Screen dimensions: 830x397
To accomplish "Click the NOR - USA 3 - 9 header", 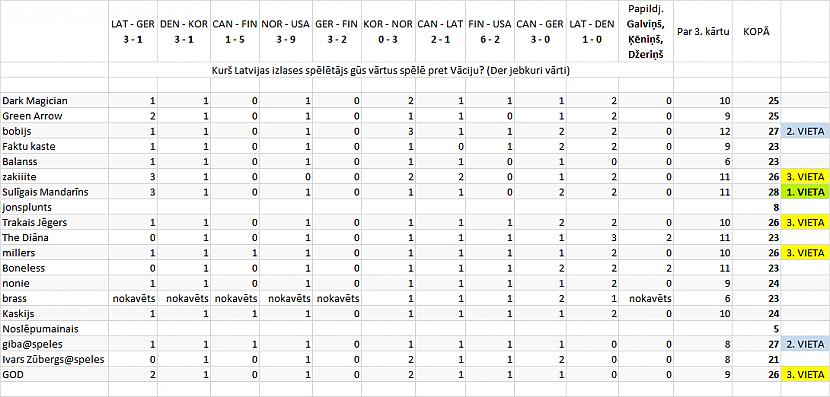I will (x=285, y=31).
